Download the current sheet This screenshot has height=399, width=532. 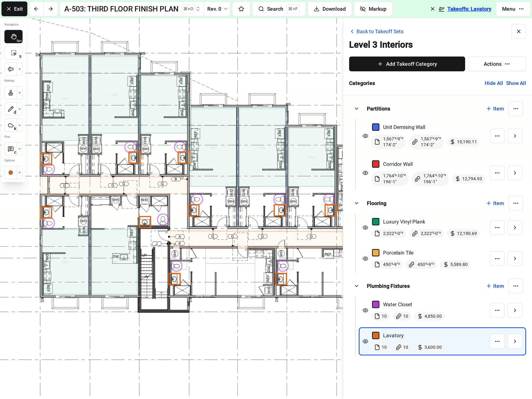point(330,9)
